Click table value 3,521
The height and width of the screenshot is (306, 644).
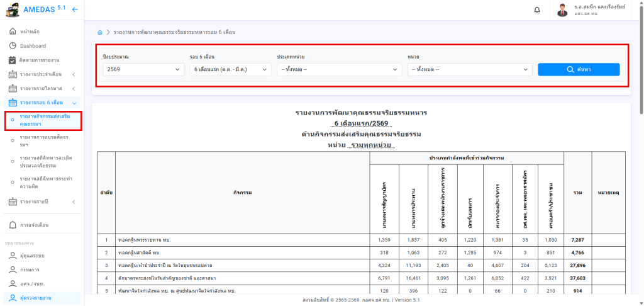(x=550, y=278)
